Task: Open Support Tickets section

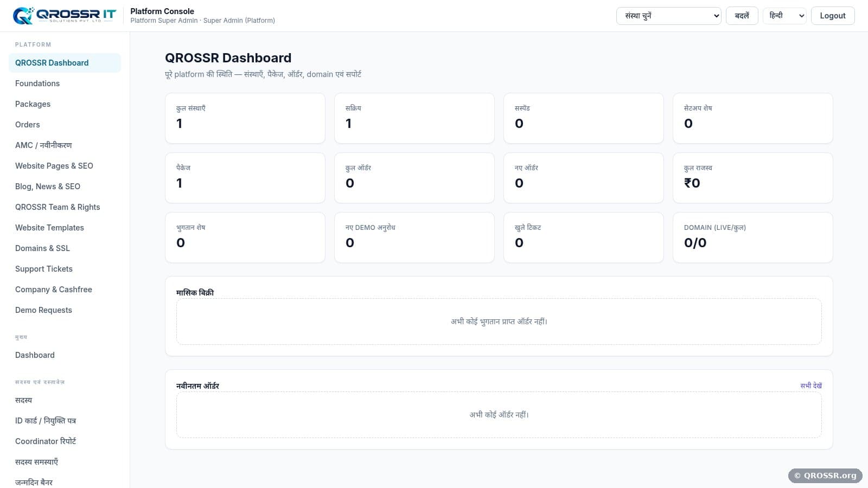Action: click(65, 269)
